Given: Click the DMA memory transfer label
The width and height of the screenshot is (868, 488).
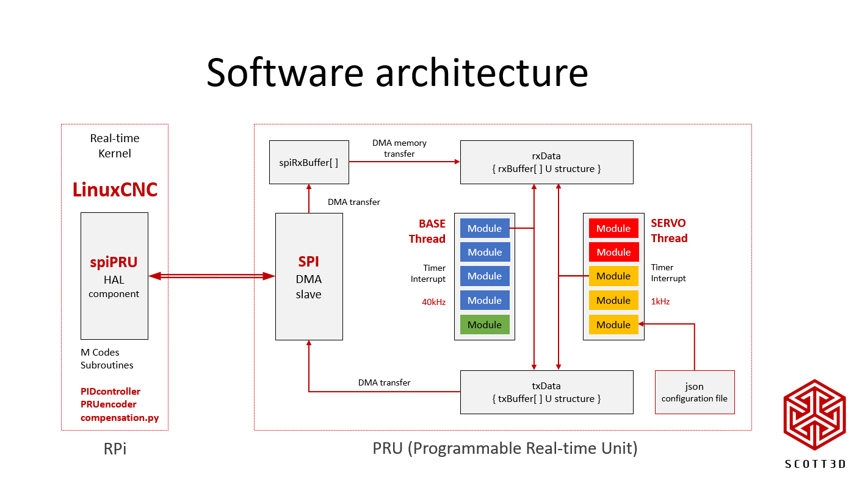Looking at the screenshot, I should pos(399,148).
